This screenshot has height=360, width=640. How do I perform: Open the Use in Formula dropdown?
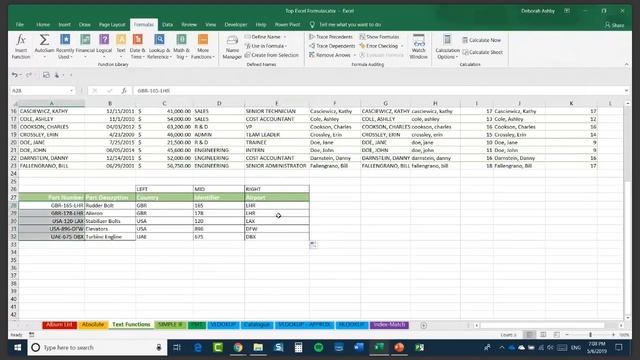(266, 46)
